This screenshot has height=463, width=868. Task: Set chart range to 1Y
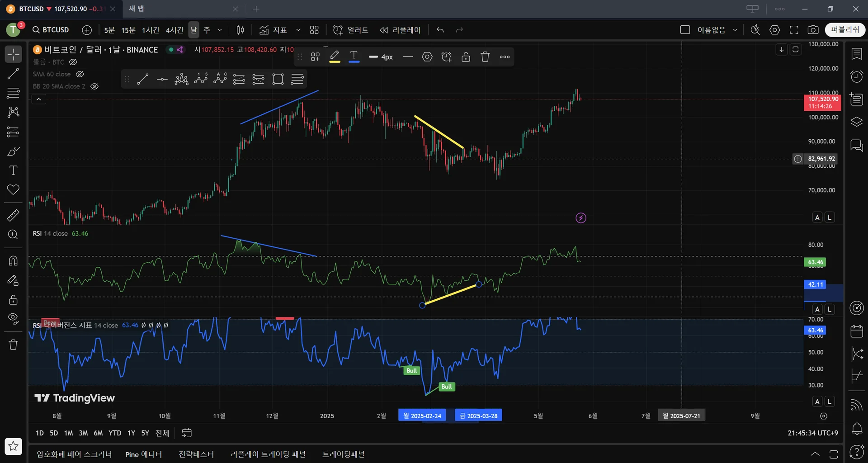click(131, 433)
